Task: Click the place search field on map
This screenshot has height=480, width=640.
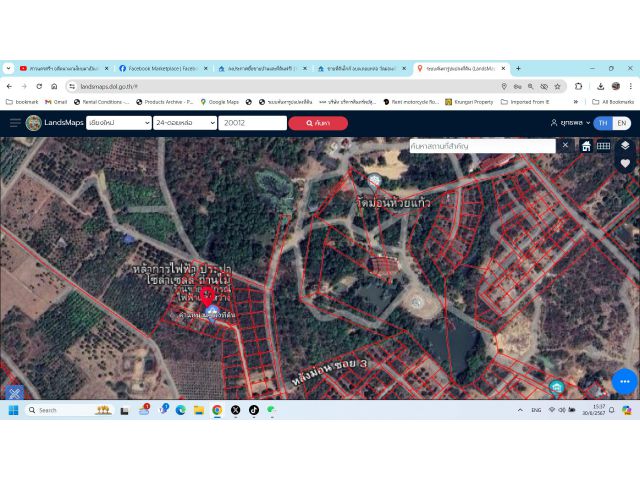Action: [482, 146]
